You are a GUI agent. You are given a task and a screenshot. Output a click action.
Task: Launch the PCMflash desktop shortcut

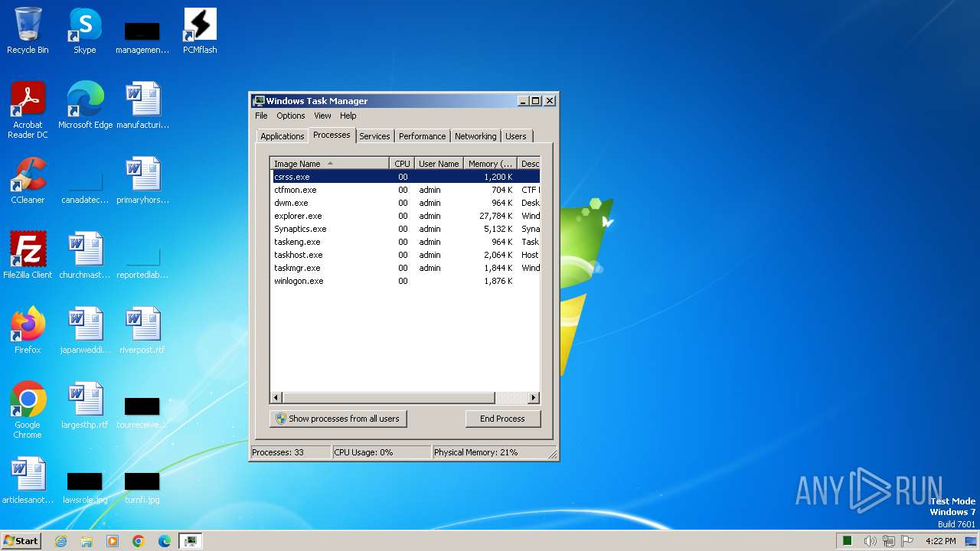pyautogui.click(x=200, y=31)
